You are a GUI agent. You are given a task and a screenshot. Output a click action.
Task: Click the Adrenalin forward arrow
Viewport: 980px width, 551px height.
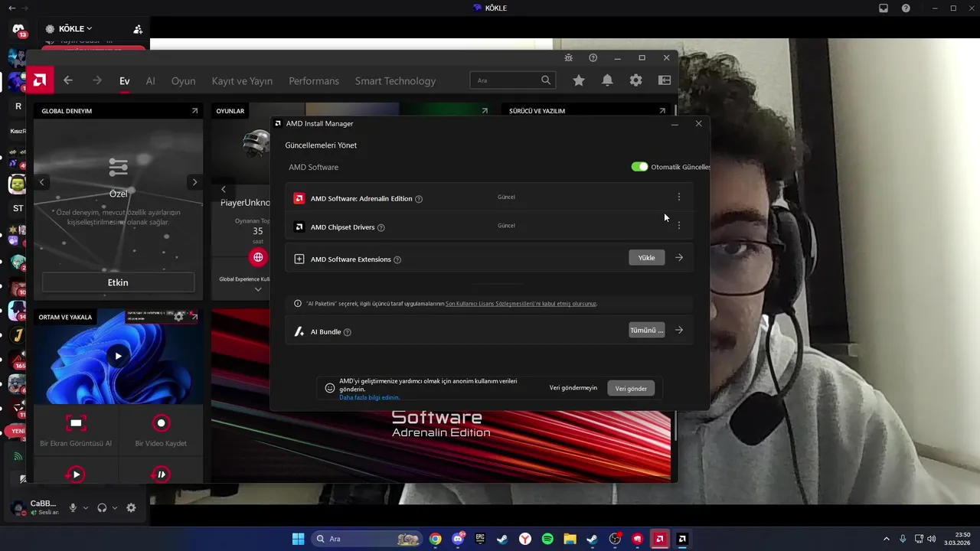click(x=96, y=80)
